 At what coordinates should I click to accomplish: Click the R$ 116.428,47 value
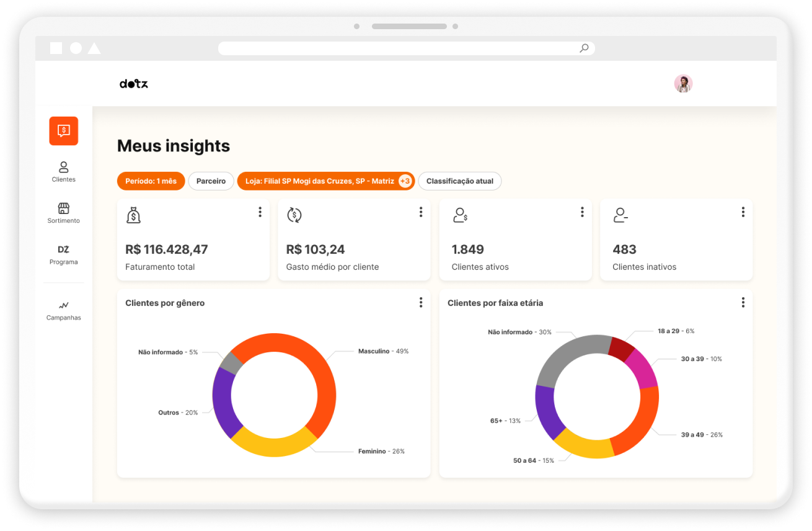click(x=167, y=249)
